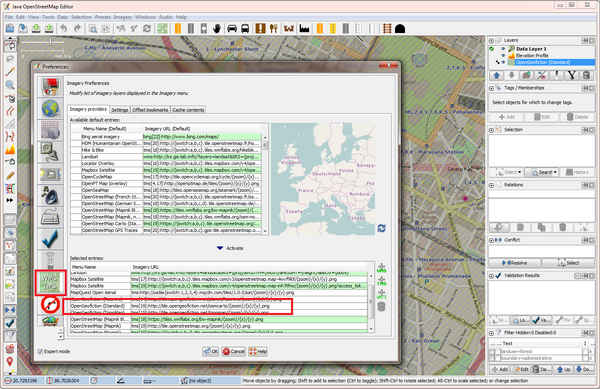The height and width of the screenshot is (389, 600).
Task: Click OK in Preferences dialog
Action: 211,351
